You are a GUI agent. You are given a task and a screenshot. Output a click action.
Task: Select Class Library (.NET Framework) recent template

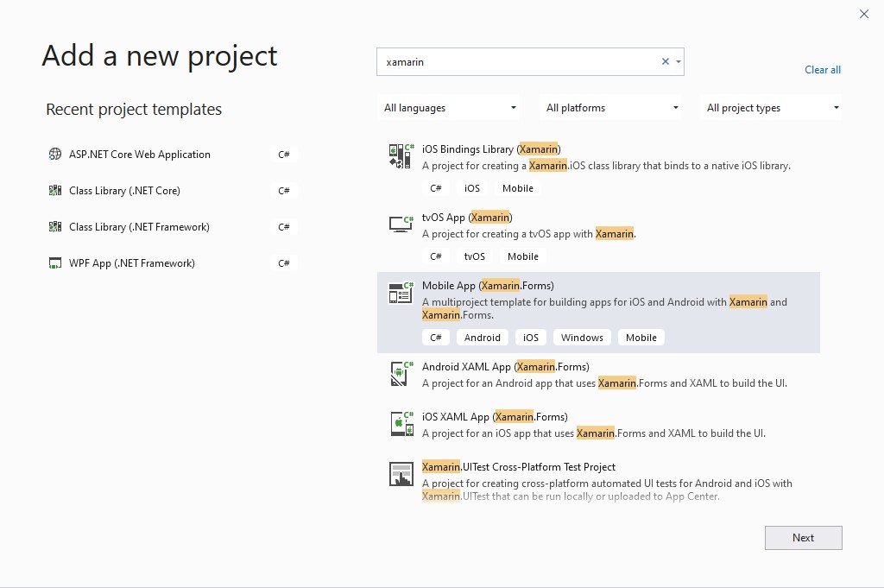pyautogui.click(x=139, y=227)
